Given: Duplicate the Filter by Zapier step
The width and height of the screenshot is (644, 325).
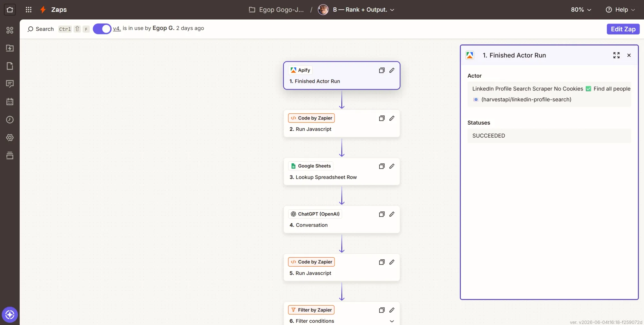Looking at the screenshot, I should click(382, 310).
